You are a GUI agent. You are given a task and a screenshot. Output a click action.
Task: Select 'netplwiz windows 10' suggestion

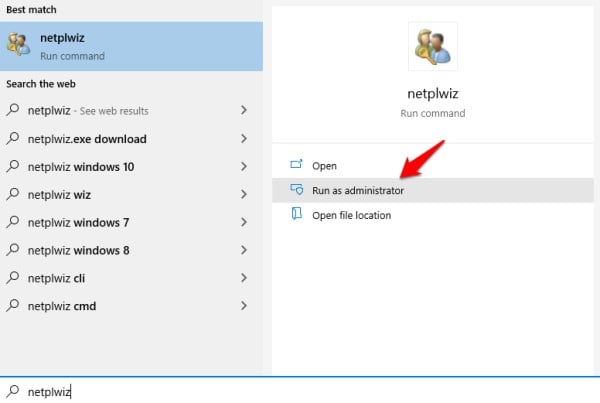[x=131, y=166]
